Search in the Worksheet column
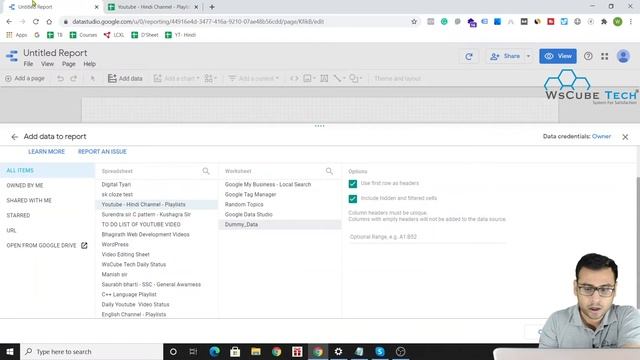The width and height of the screenshot is (640, 360). [329, 171]
